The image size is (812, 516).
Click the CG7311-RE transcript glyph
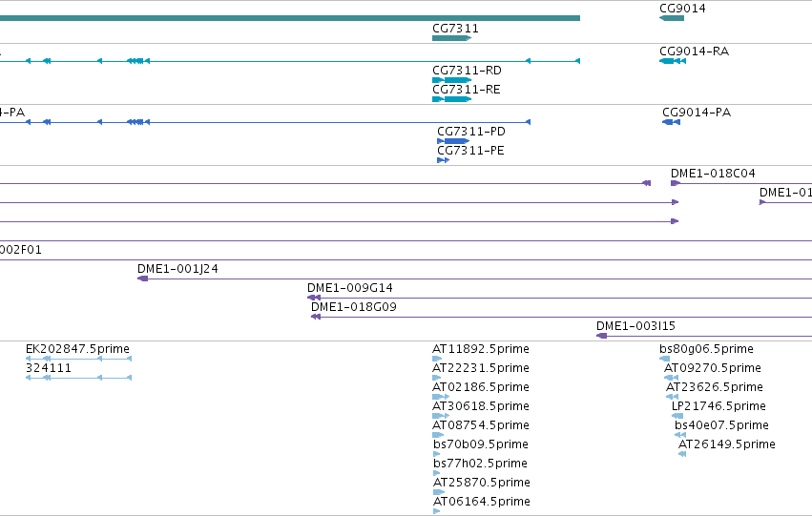point(451,99)
